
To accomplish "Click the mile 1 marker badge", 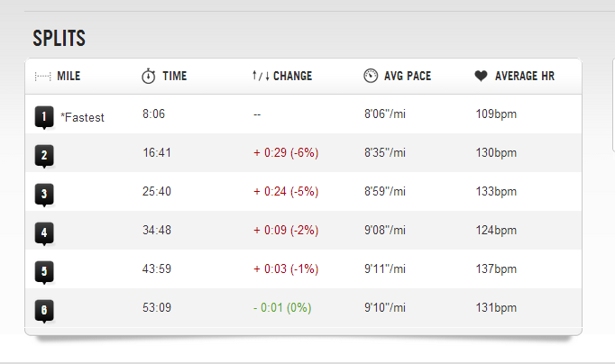I will tap(44, 117).
